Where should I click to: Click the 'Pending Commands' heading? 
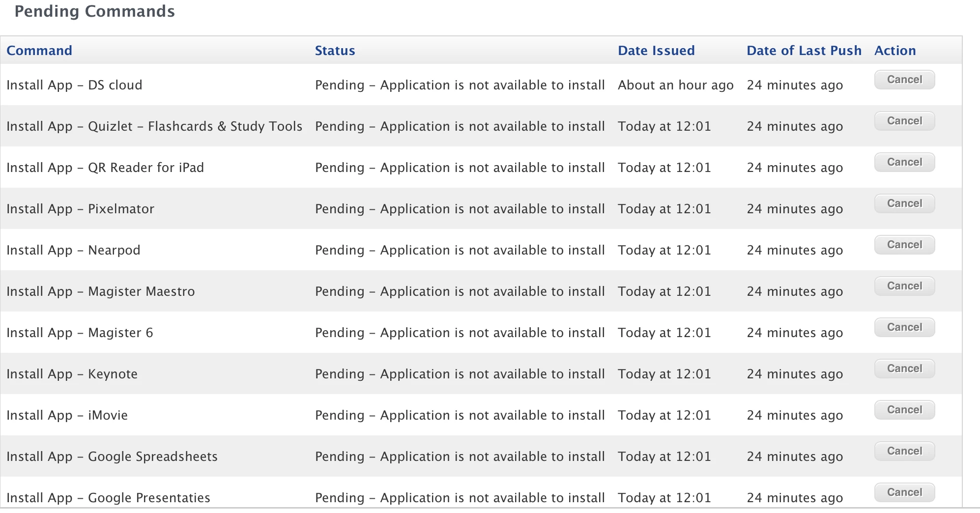[94, 11]
